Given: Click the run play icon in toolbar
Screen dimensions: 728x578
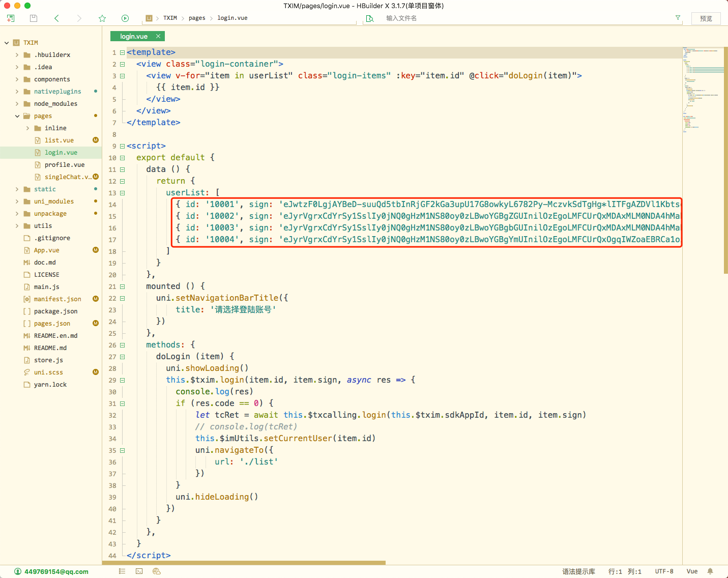Looking at the screenshot, I should 125,18.
